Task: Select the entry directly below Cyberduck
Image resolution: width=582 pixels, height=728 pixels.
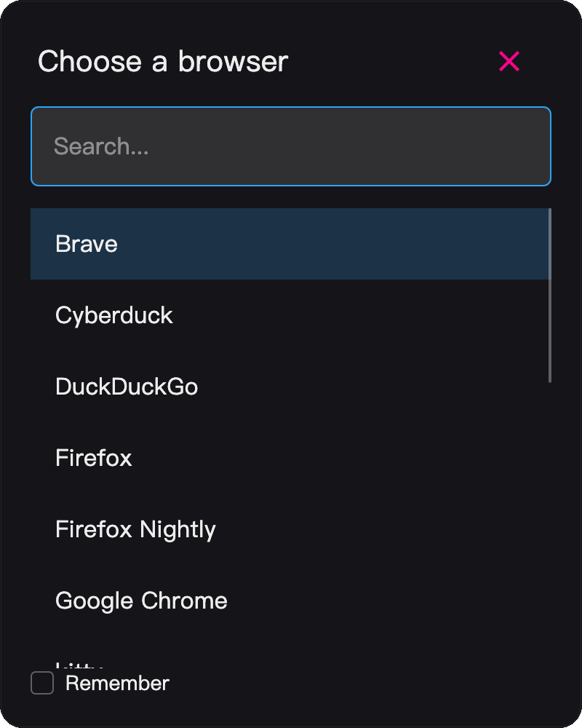Action: (127, 387)
